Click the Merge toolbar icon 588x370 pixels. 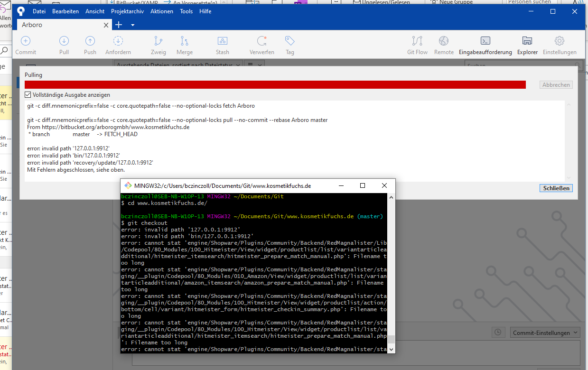click(x=185, y=41)
